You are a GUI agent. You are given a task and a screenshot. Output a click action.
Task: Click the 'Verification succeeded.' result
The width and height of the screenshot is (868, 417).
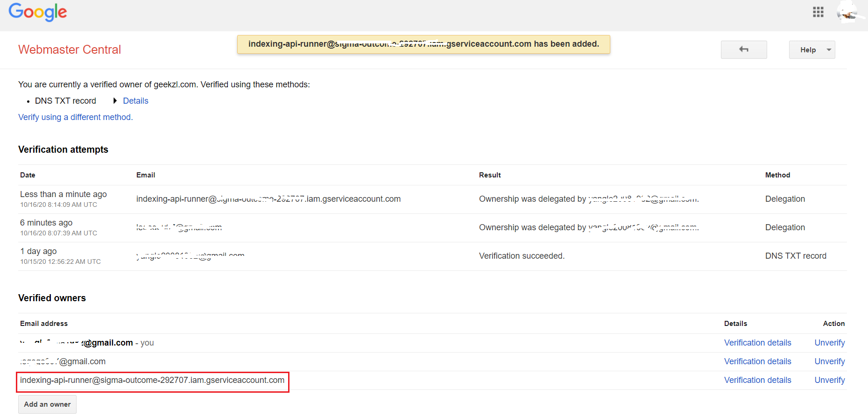(522, 256)
